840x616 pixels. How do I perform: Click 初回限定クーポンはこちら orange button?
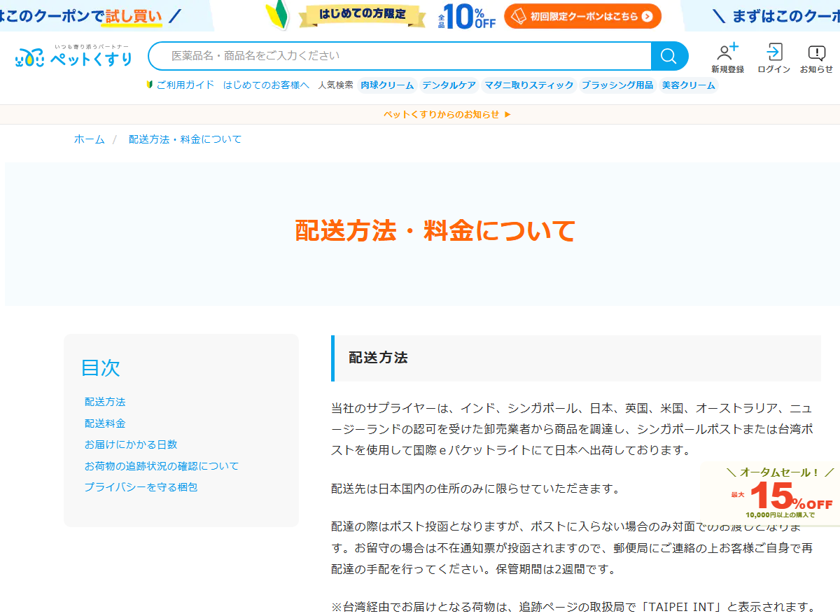coord(582,16)
